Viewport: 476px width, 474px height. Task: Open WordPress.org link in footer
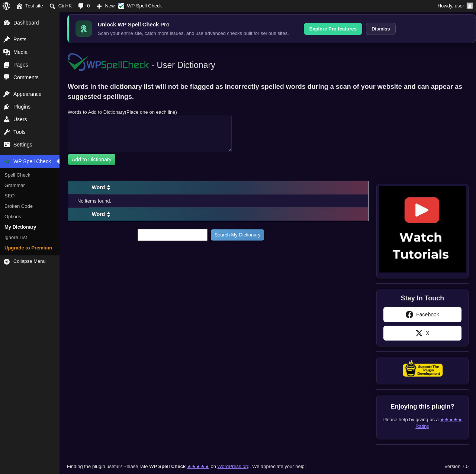point(234,467)
